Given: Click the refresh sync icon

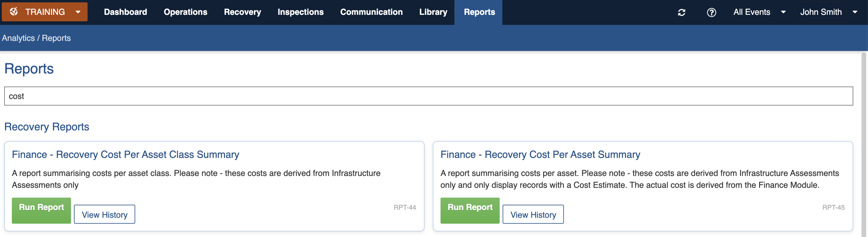Looking at the screenshot, I should (x=681, y=12).
